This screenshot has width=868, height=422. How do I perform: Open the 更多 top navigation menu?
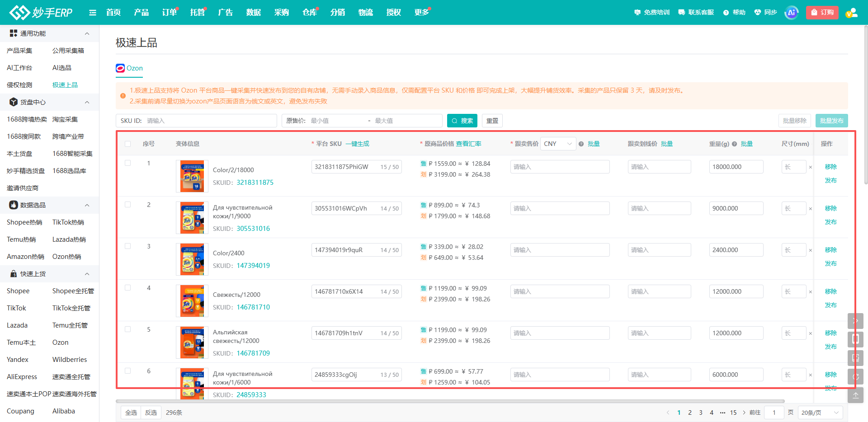coord(422,13)
